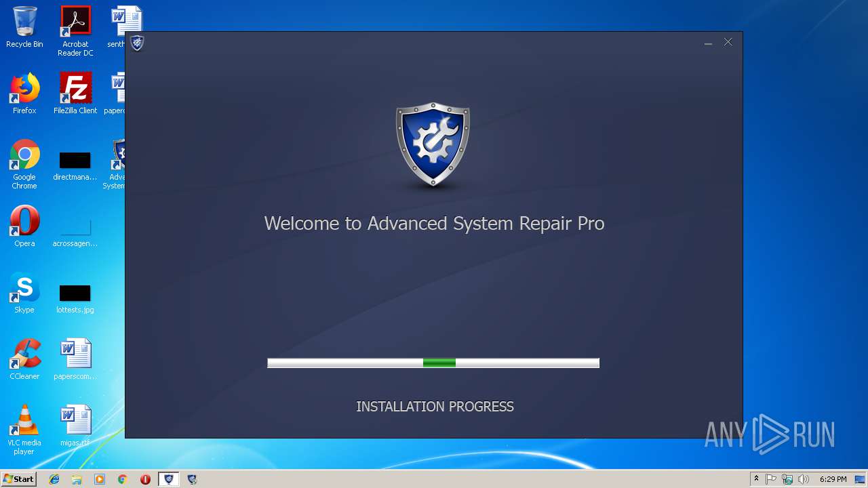Open Opera desktop shortcut
Image resolution: width=868 pixels, height=488 pixels.
[24, 226]
